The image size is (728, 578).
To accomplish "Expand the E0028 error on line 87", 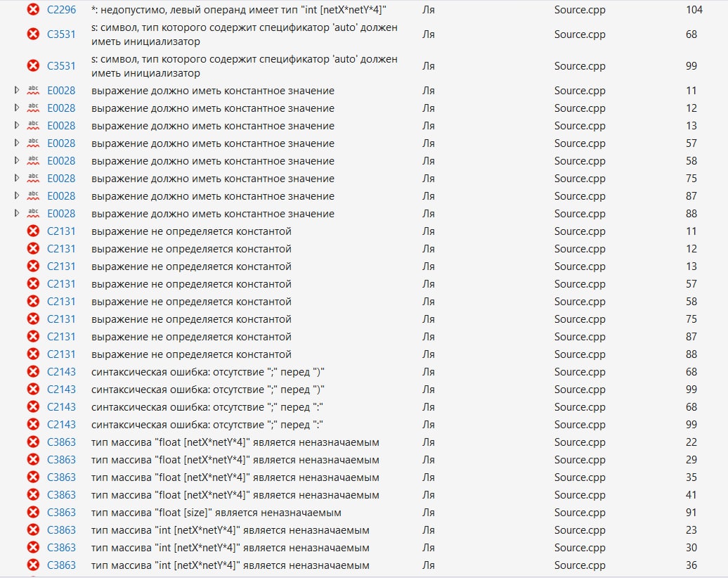I will 17,196.
